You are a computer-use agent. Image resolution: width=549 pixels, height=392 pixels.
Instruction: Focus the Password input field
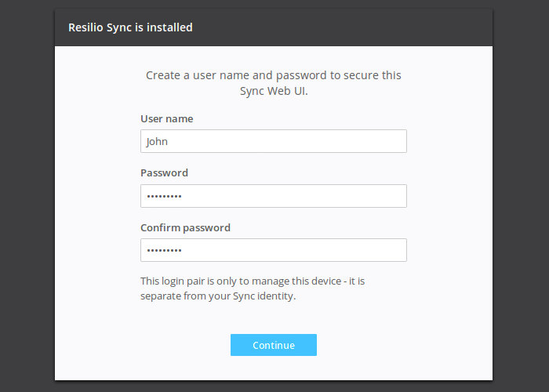point(274,196)
